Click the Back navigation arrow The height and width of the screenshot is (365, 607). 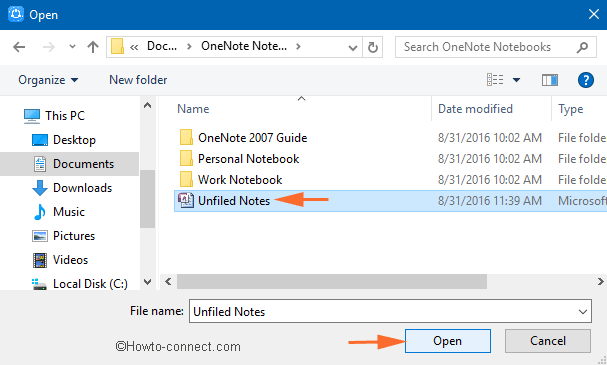coord(19,47)
